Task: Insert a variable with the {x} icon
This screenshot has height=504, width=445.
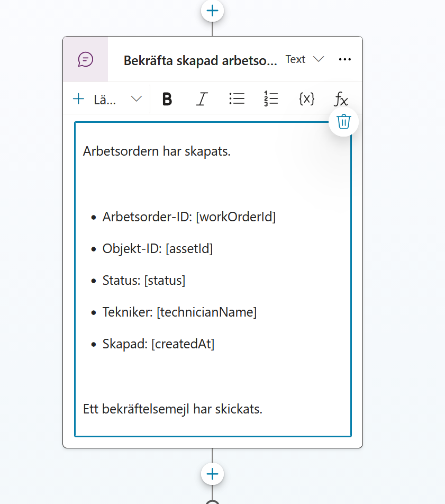Action: coord(306,98)
